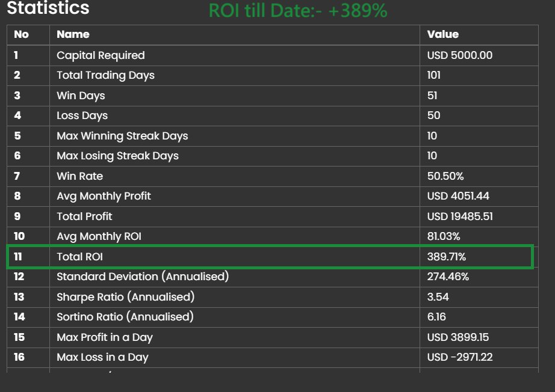
Task: Click the value '6.16'
Action: coord(436,317)
